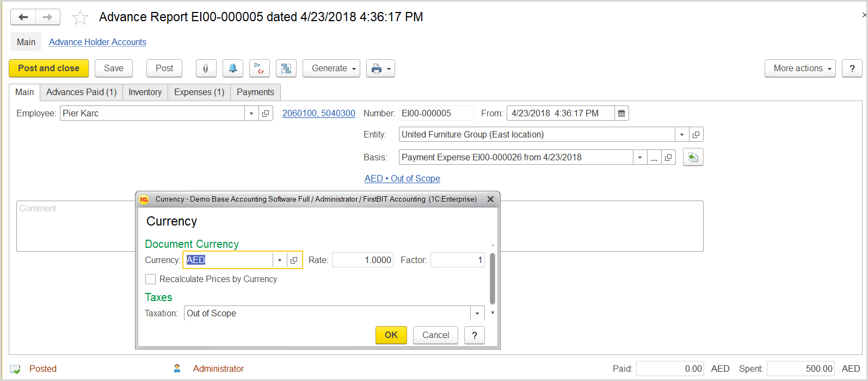
Task: Click the Employee field Pier Karc
Action: [x=152, y=113]
